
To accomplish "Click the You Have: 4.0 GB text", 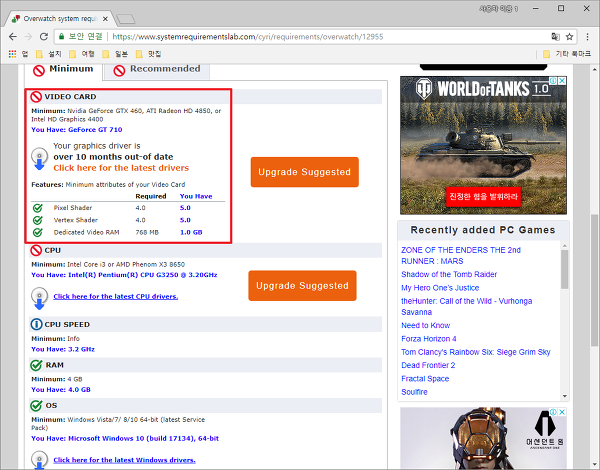I will point(61,390).
